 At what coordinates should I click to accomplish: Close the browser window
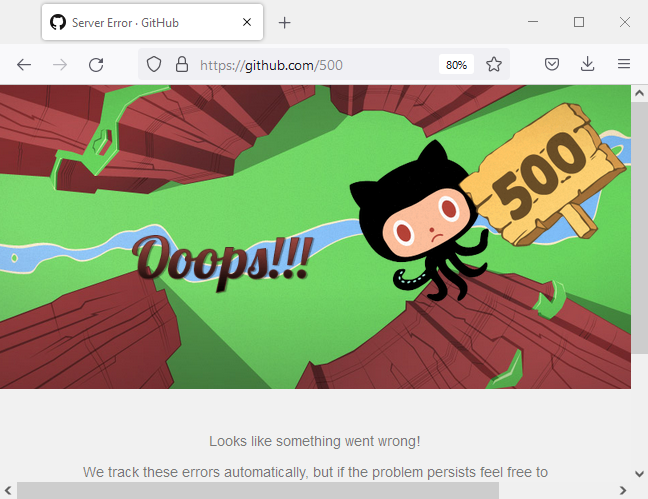pos(625,22)
